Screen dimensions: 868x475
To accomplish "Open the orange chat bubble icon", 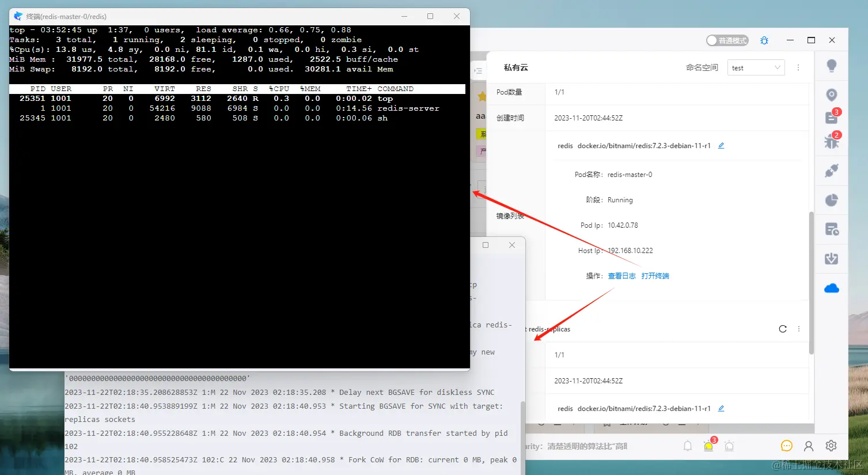I will click(x=787, y=446).
